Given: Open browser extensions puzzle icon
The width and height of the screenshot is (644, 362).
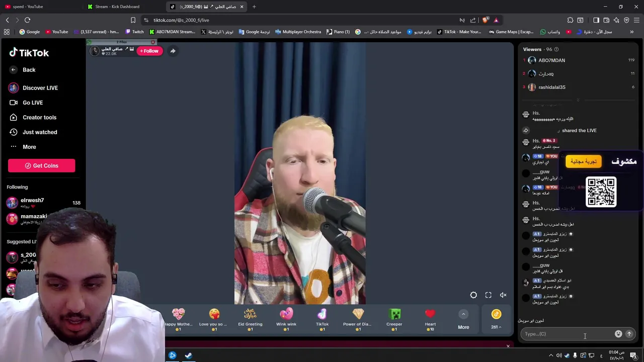Looking at the screenshot, I should point(570,20).
